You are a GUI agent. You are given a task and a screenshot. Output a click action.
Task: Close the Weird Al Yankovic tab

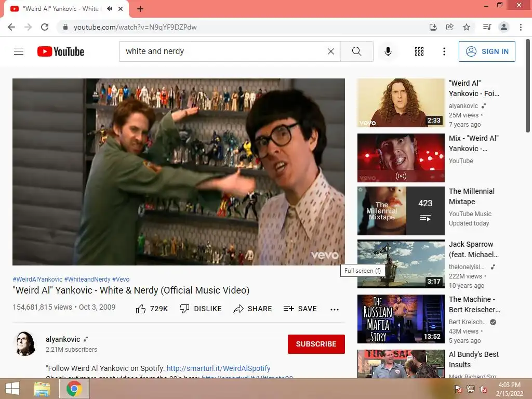[121, 9]
